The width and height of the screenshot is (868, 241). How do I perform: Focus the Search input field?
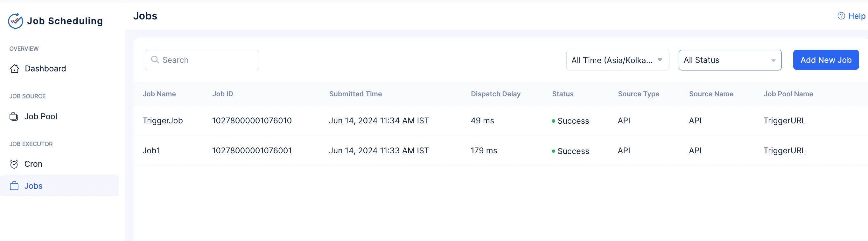(202, 60)
